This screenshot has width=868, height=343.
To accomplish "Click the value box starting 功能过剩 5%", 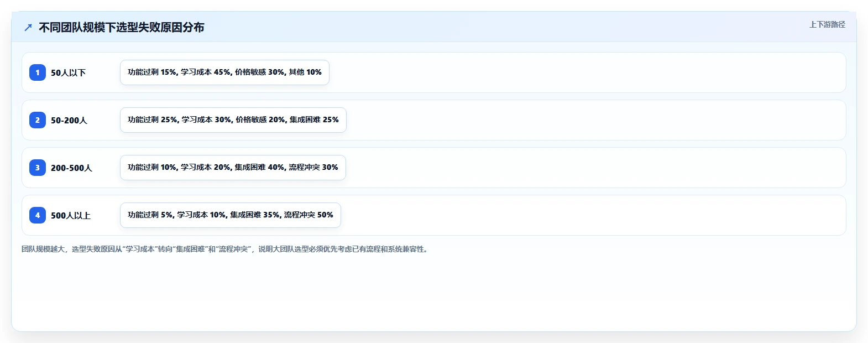I will (231, 215).
